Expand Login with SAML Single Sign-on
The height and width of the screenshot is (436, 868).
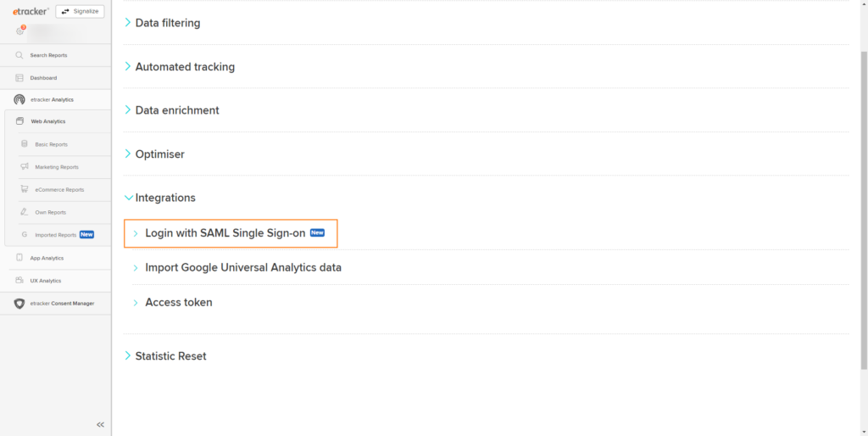click(x=231, y=233)
